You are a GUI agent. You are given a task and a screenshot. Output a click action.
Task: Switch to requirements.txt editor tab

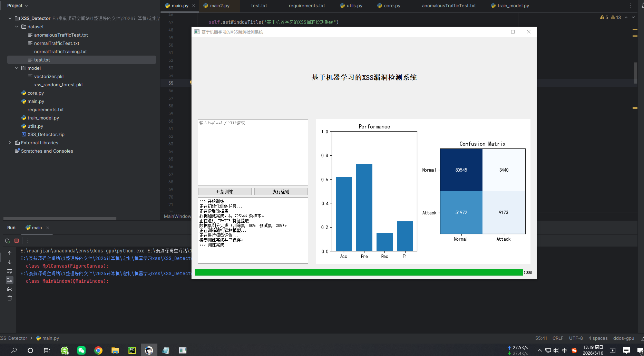(304, 6)
